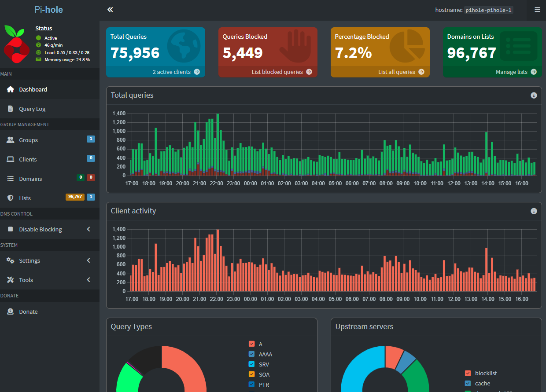This screenshot has width=546, height=392.
Task: Go to Lists management
Action: [50, 198]
